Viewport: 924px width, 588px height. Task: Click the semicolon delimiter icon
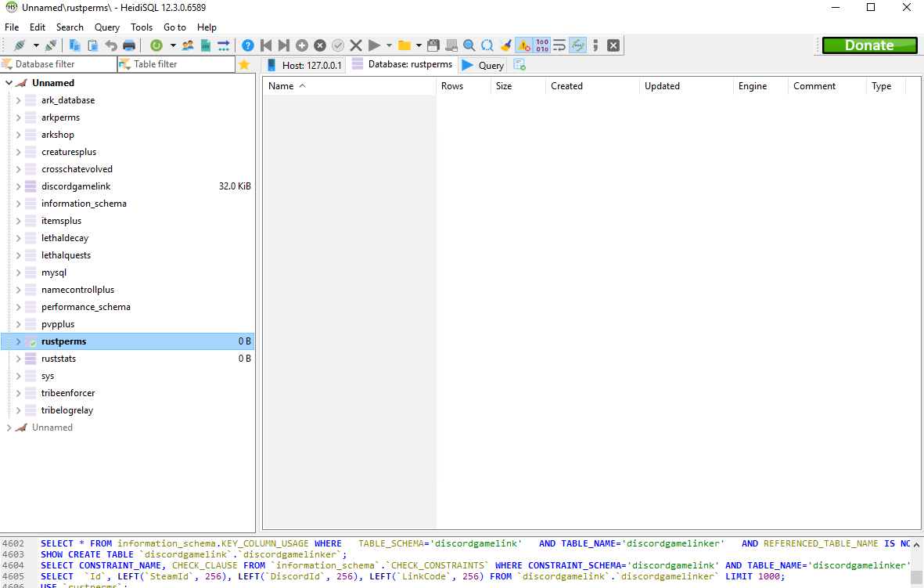click(595, 45)
